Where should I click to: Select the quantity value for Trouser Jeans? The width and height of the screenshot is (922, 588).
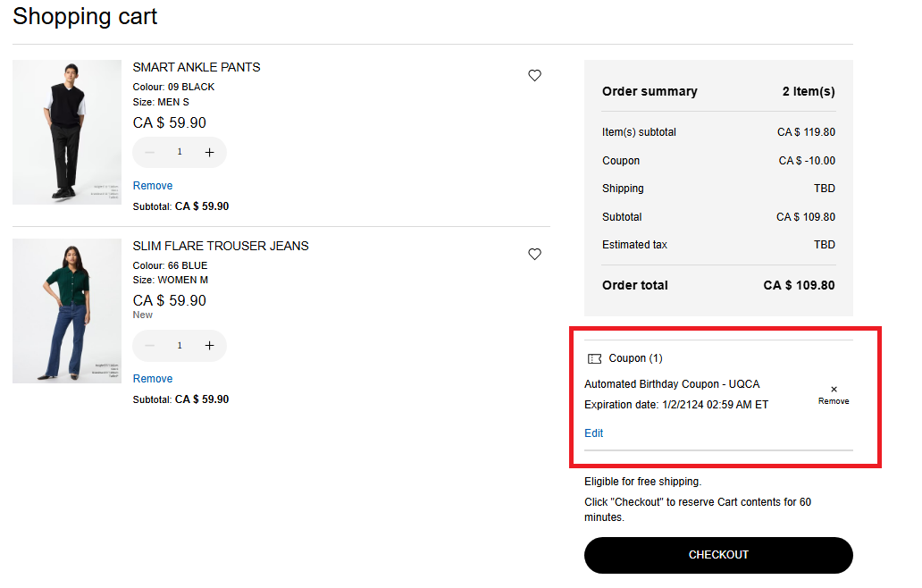coord(180,346)
